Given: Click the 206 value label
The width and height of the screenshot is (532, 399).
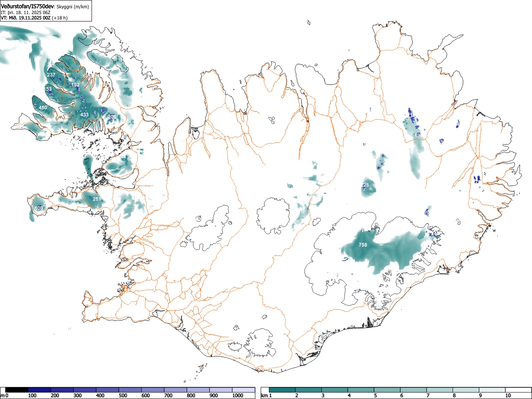Looking at the screenshot, I should [x=112, y=117].
